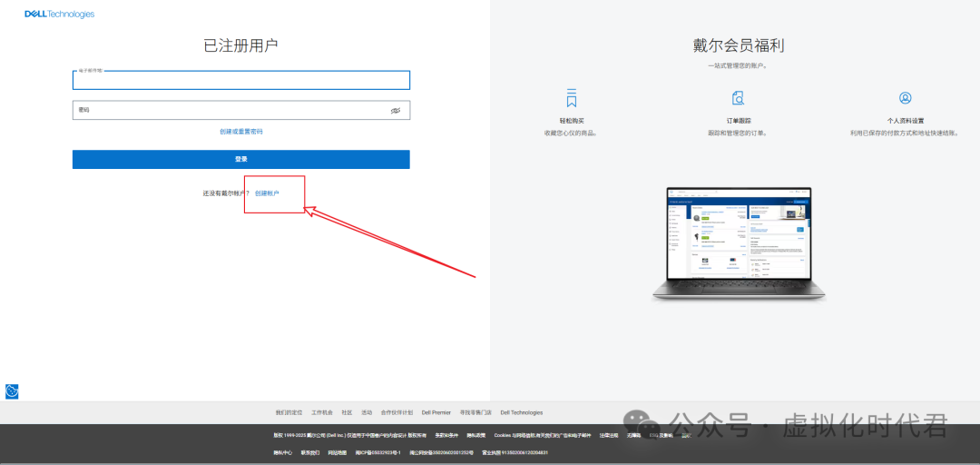Open the 隐私中心 footer link
Image resolution: width=980 pixels, height=465 pixels.
(x=282, y=452)
